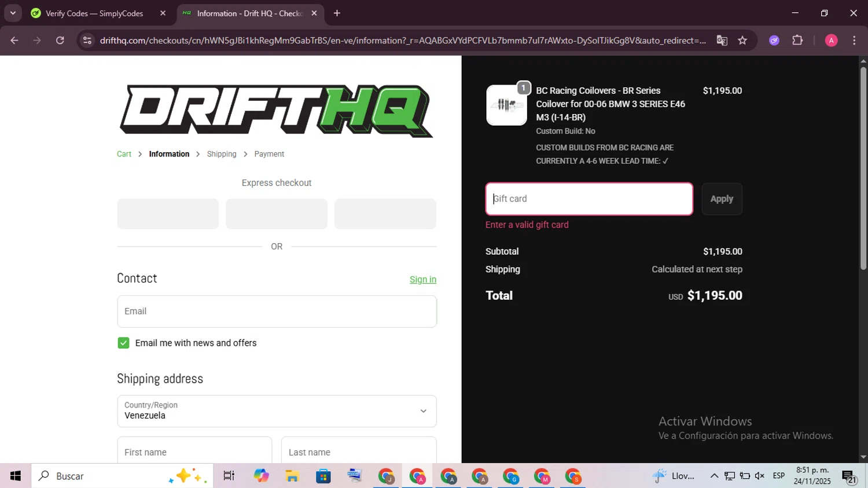
Task: Click Payment breadcrumb step
Action: coord(269,154)
